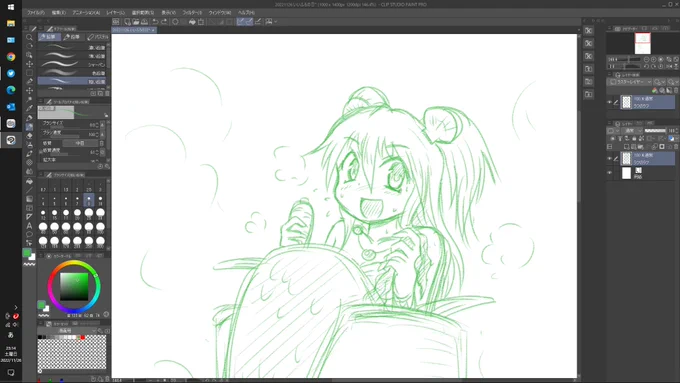Click the green main drawing color swatch
Screen dimensions: 680x383
pyautogui.click(x=27, y=253)
